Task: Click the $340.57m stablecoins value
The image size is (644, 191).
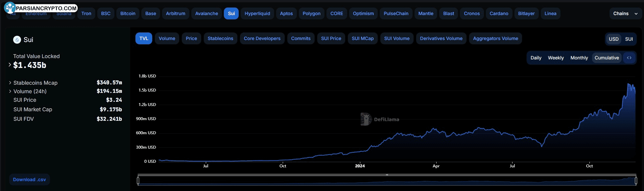Action: (109, 83)
